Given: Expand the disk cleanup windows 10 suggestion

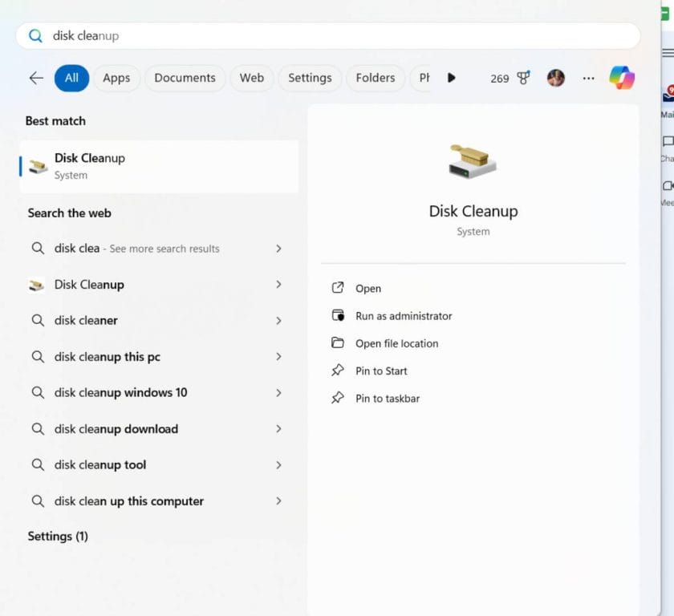Looking at the screenshot, I should tap(279, 392).
